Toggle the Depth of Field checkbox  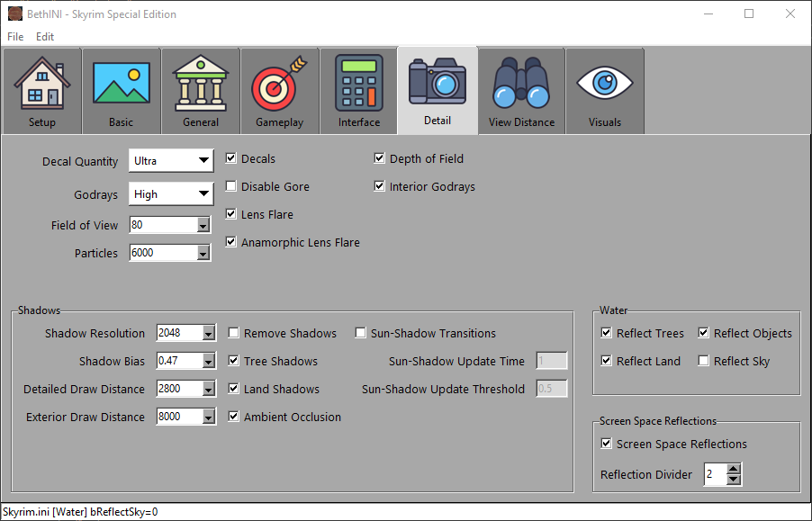pos(380,158)
